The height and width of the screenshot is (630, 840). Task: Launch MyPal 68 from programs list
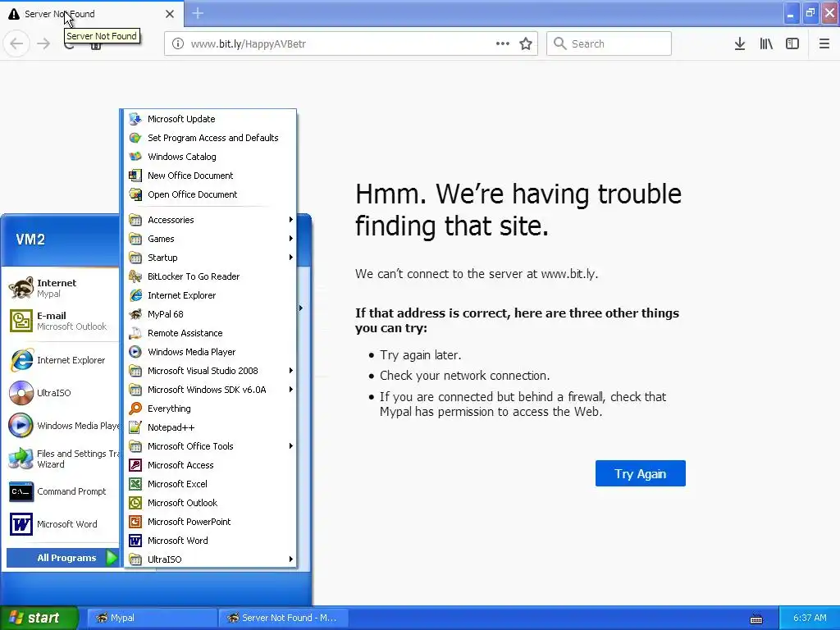(x=210, y=314)
